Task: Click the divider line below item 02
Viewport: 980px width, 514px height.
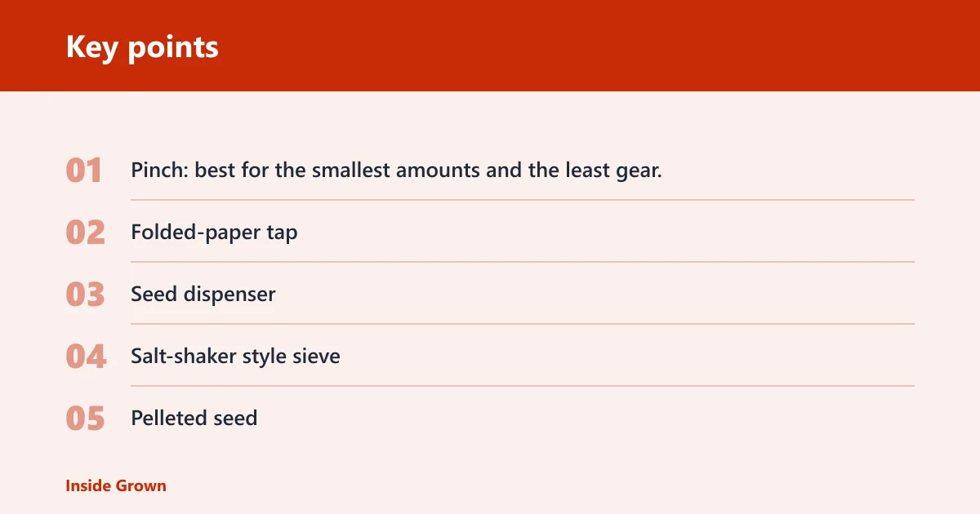Action: pyautogui.click(x=523, y=262)
